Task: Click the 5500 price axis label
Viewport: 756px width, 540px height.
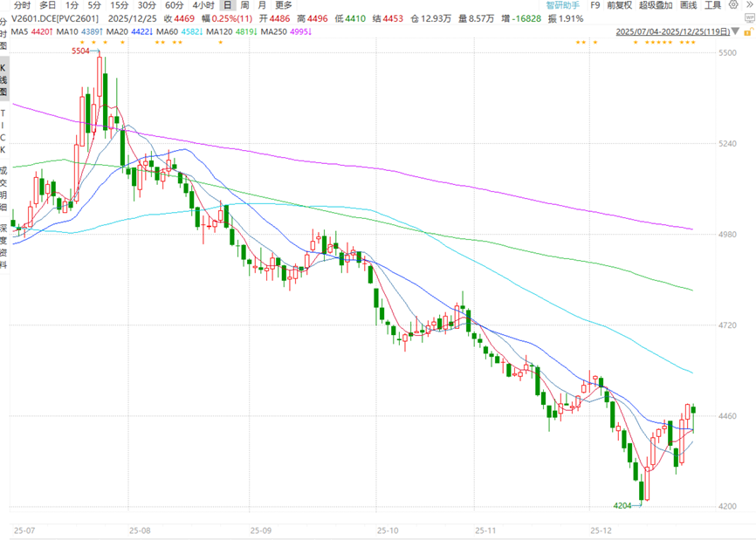Action: 727,53
